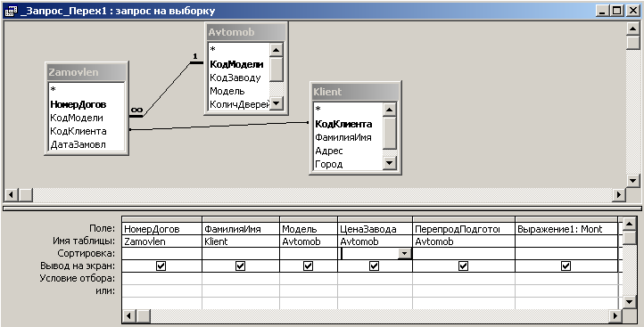Uncheck the show box for ФамилияИмя column
644x327 pixels.
tap(240, 266)
